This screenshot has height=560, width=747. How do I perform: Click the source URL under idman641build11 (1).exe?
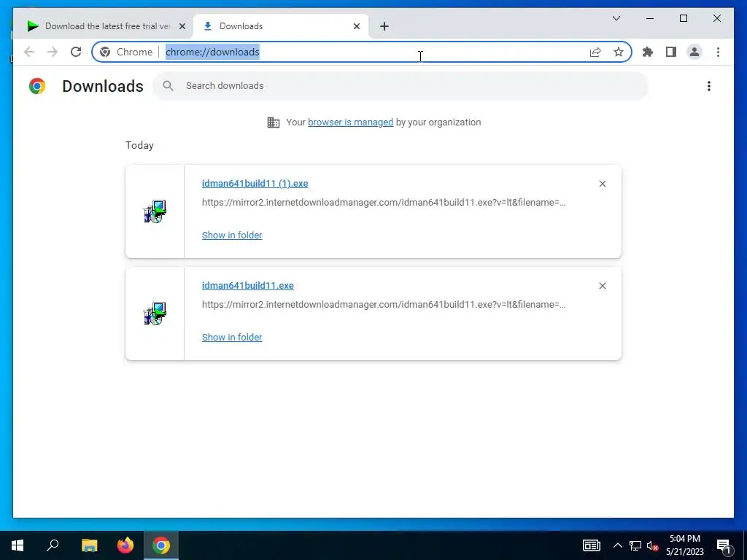(384, 203)
